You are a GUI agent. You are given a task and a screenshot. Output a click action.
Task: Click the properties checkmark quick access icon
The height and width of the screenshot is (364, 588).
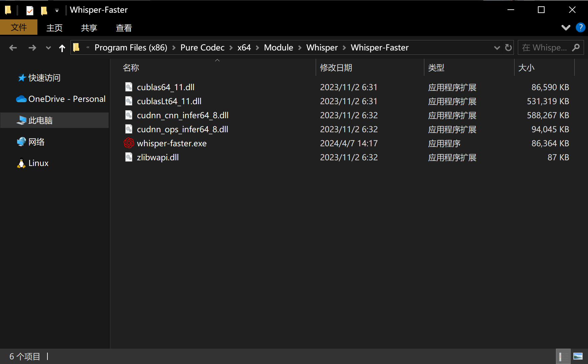click(30, 10)
